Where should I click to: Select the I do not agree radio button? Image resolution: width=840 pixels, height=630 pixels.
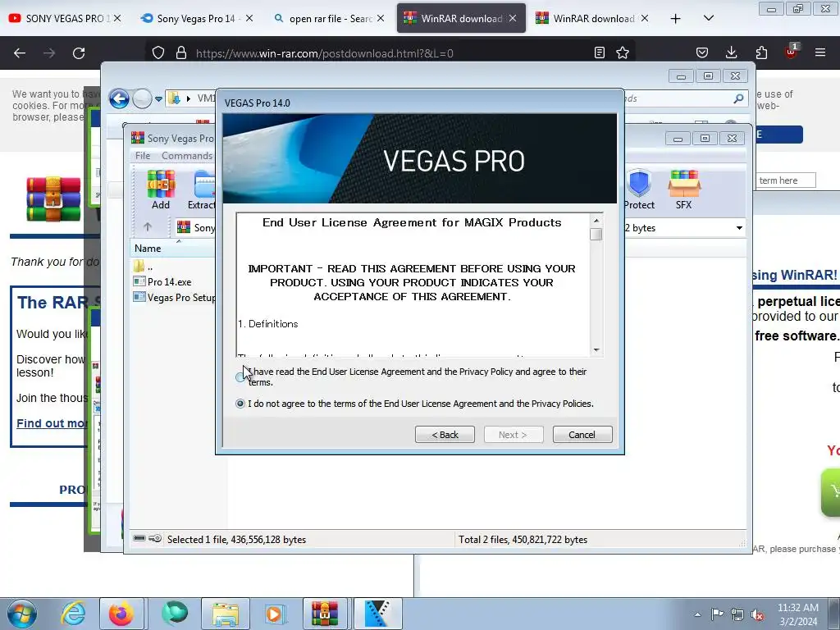coord(240,404)
